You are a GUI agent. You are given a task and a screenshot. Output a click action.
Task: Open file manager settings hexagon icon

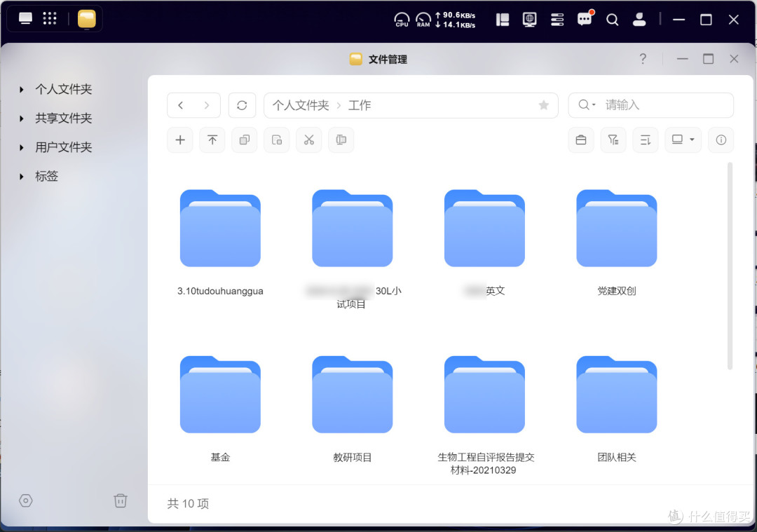[26, 500]
